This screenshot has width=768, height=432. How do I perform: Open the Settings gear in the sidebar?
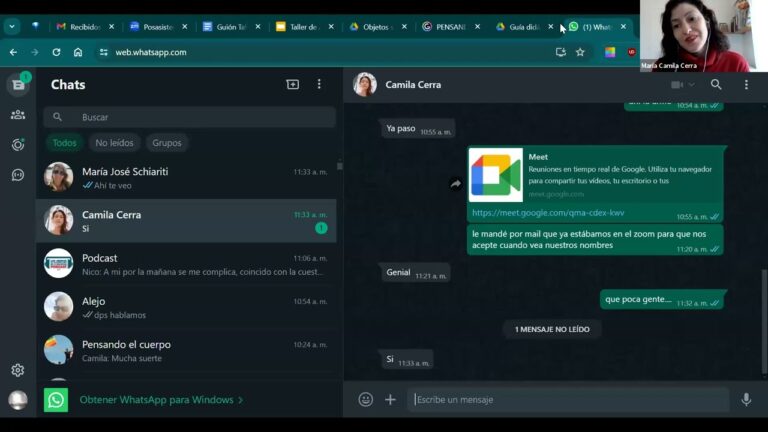point(18,370)
